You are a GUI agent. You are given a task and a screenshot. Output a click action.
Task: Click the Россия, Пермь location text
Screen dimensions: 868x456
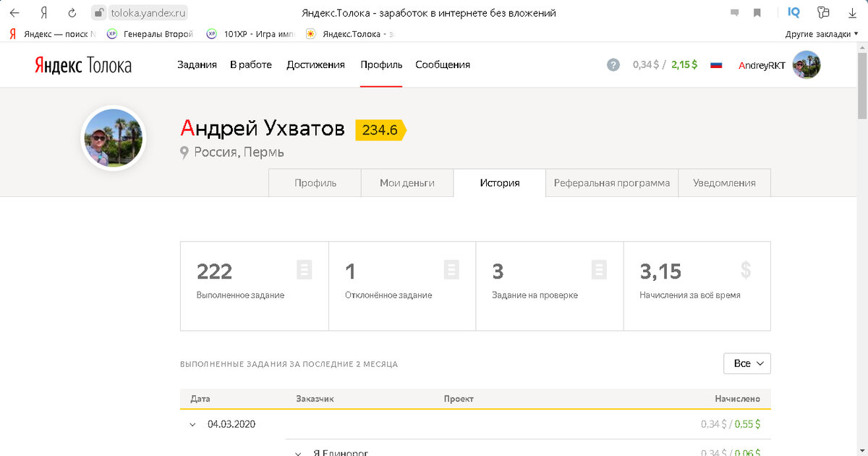[239, 152]
